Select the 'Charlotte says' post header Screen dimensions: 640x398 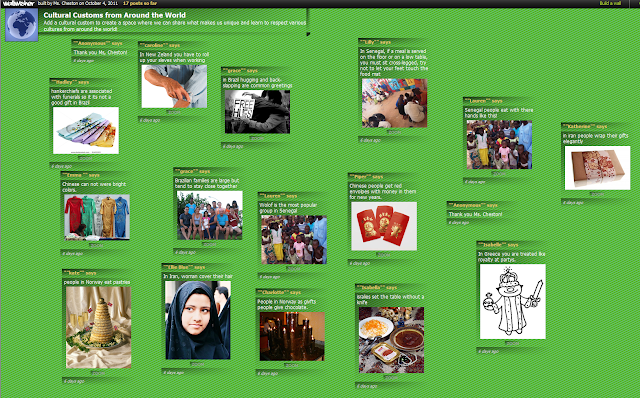pos(279,292)
